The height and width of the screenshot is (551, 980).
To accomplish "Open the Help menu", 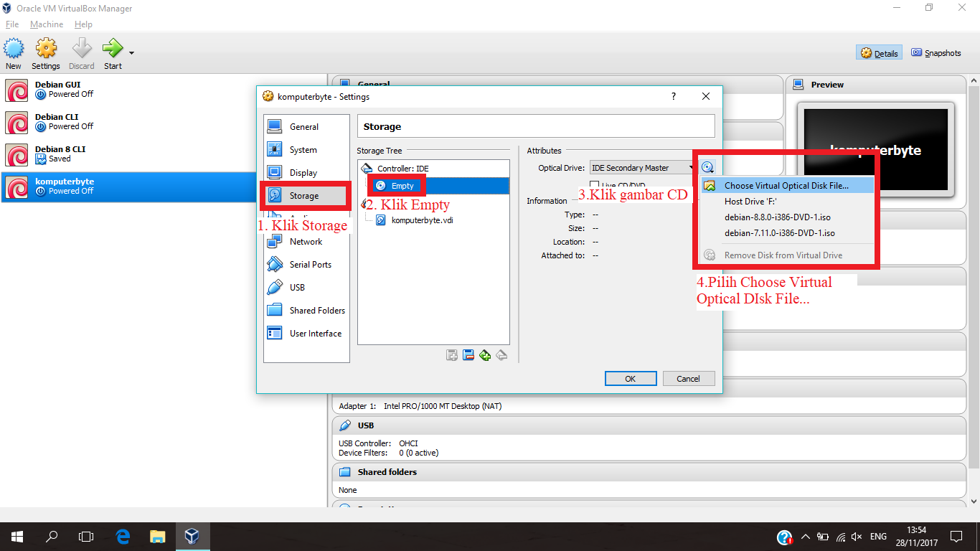I will click(83, 24).
